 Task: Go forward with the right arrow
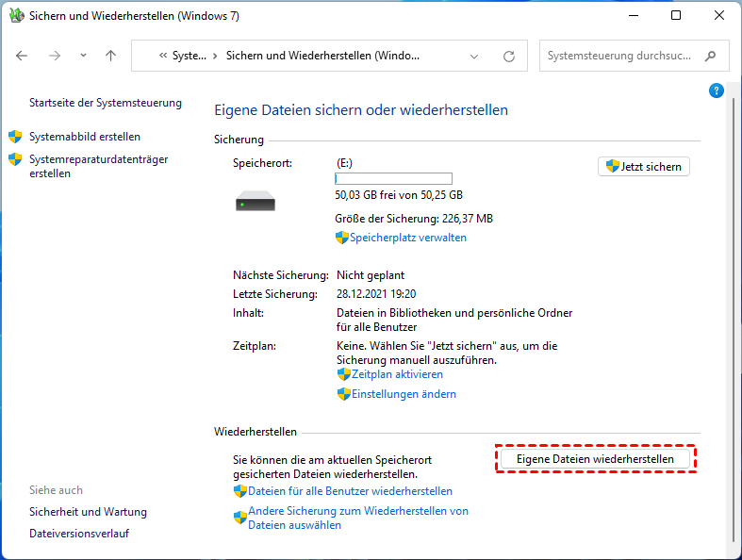click(x=55, y=56)
